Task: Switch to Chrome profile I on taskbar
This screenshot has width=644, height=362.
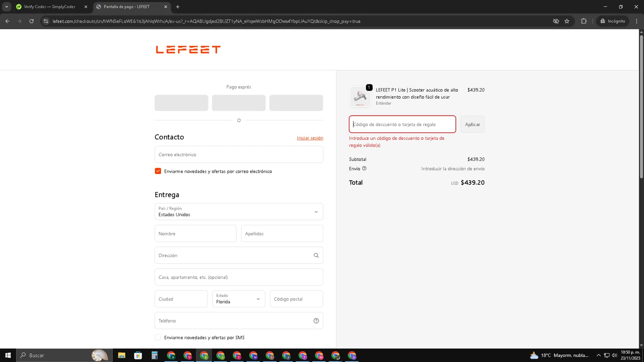Action: point(270,355)
